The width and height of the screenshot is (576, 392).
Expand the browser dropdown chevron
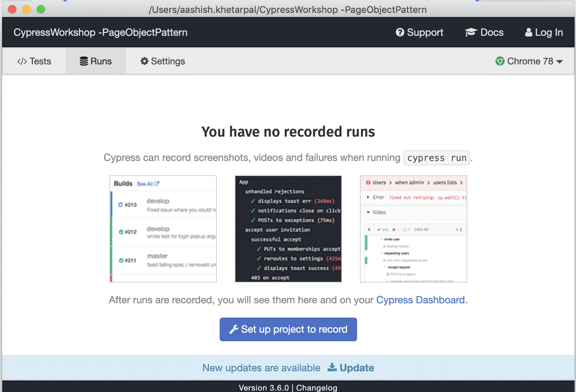[x=560, y=62]
